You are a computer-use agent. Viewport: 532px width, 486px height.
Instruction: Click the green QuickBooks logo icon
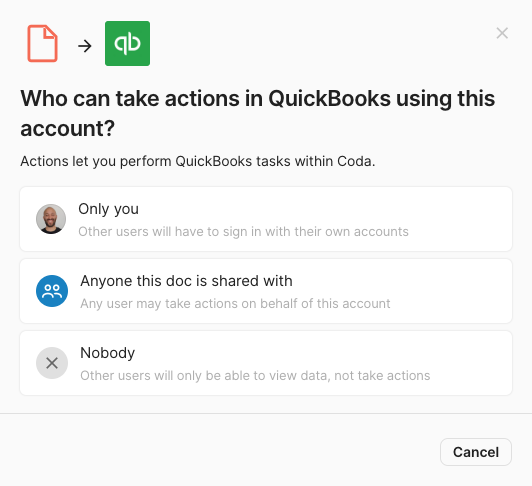[x=127, y=43]
